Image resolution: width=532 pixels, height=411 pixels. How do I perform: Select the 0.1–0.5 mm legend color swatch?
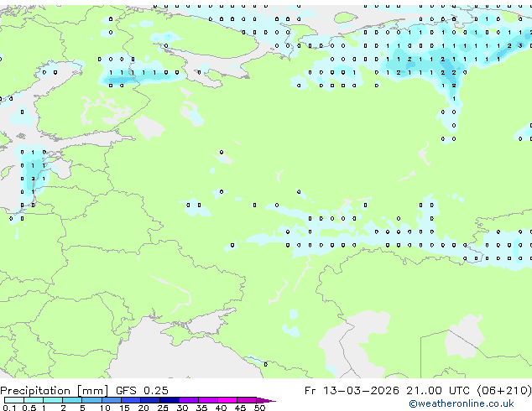click(14, 400)
